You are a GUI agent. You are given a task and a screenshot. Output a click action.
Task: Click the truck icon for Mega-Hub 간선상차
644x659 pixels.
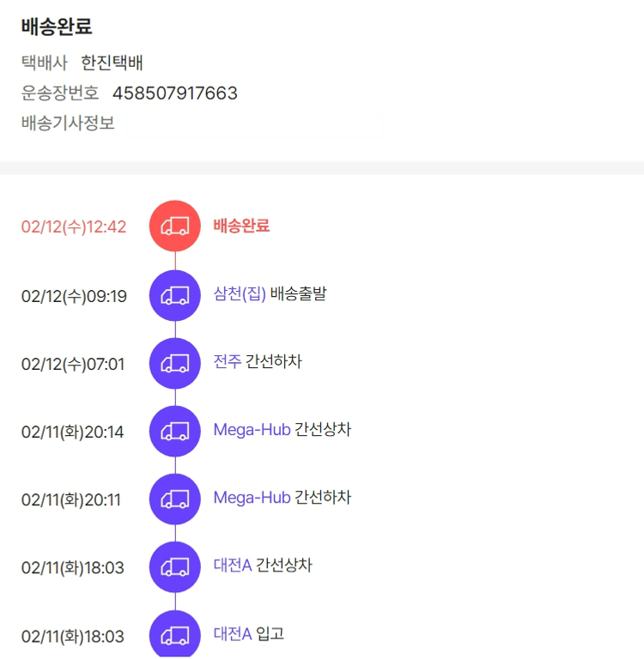(x=175, y=431)
